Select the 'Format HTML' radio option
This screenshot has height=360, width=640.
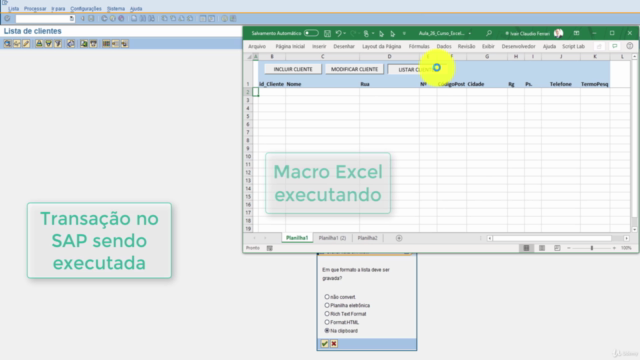(x=327, y=322)
